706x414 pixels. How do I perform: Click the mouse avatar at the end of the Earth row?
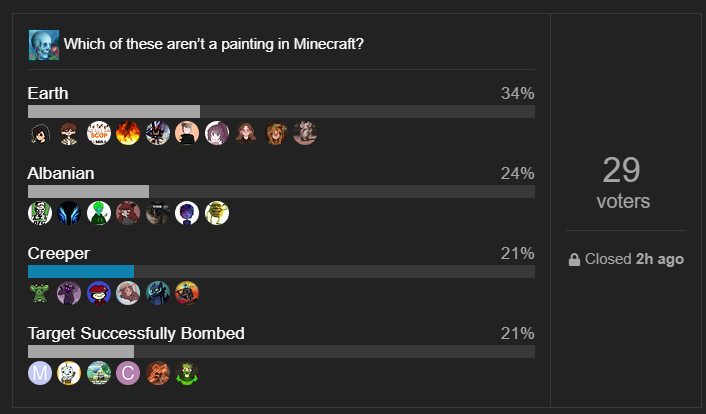(x=305, y=133)
